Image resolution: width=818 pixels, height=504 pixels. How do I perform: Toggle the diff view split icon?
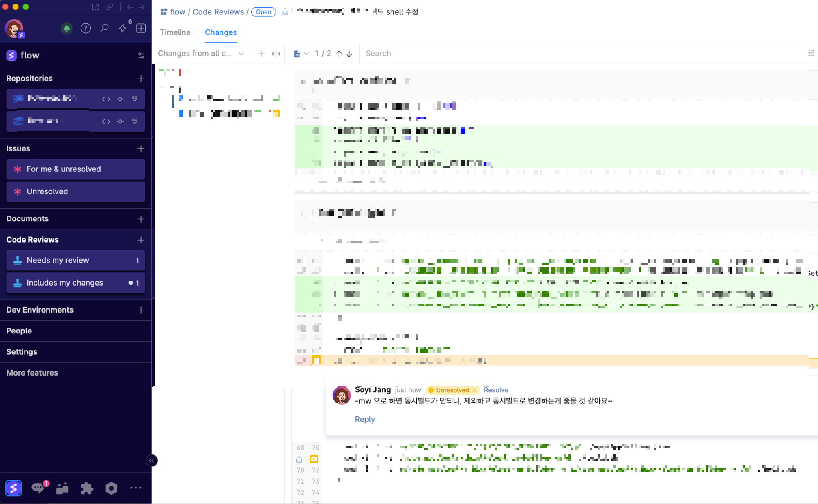coord(276,54)
